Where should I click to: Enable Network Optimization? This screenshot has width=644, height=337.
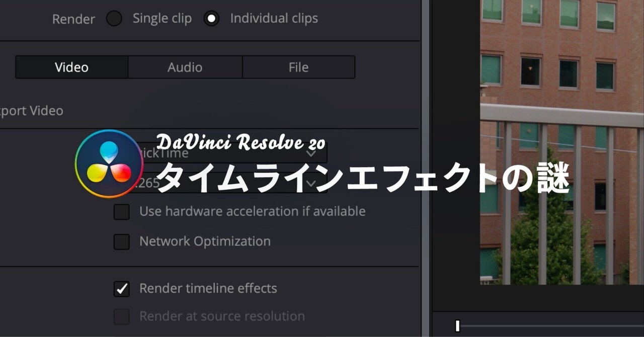[121, 241]
